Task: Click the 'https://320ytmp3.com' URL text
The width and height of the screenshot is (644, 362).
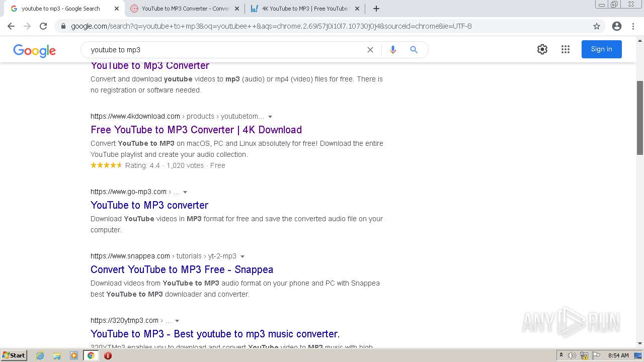Action: click(x=124, y=320)
